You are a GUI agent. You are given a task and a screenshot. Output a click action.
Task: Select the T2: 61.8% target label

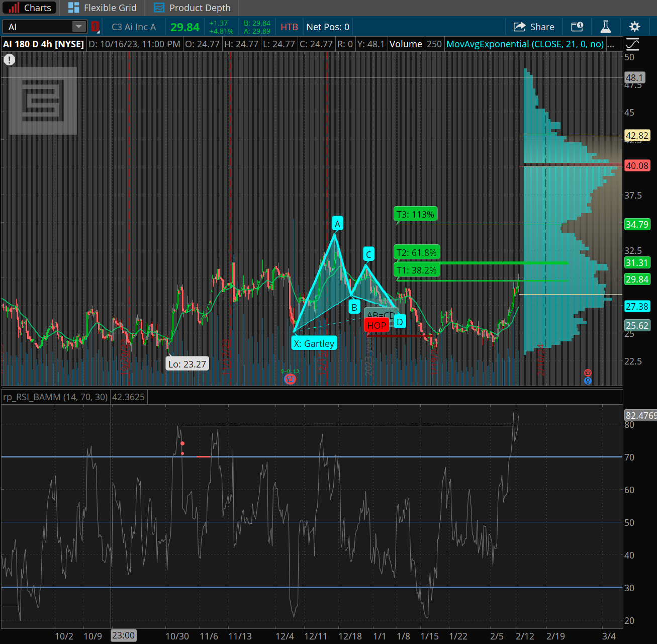point(417,252)
